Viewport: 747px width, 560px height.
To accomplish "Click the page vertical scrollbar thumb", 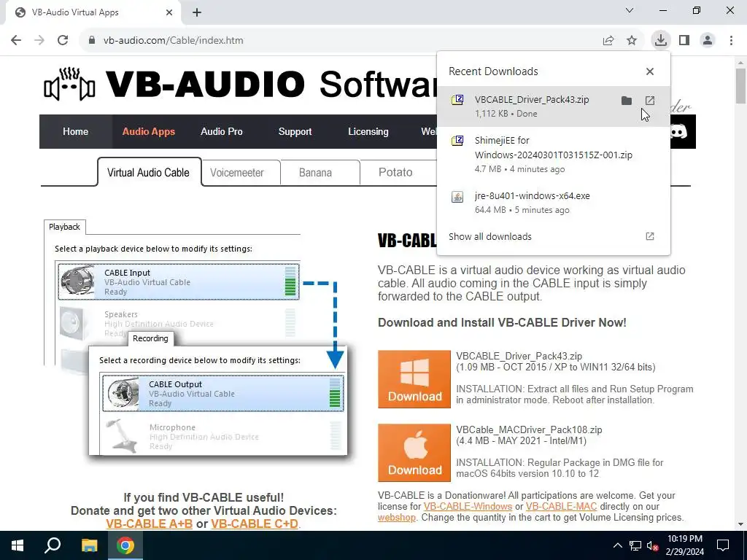I will [x=740, y=86].
